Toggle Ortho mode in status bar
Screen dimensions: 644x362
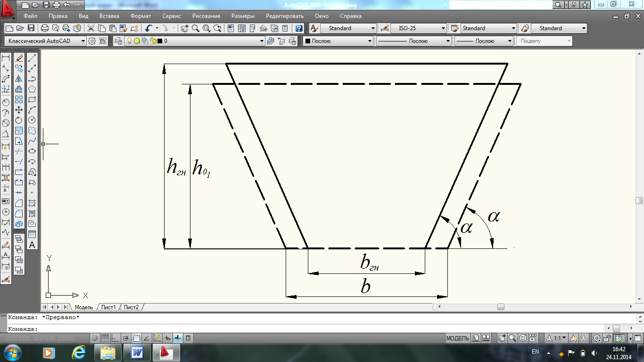tap(116, 338)
